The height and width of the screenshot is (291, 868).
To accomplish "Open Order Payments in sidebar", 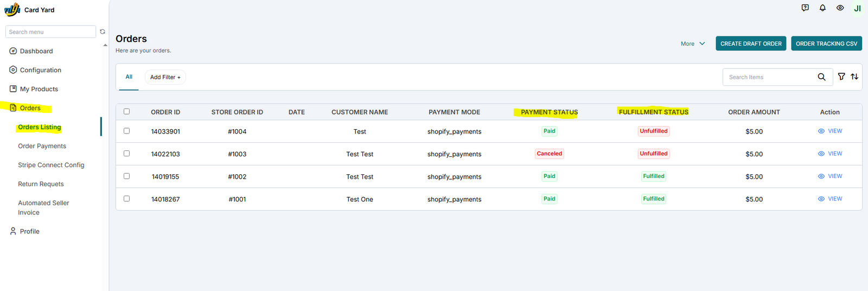I will pyautogui.click(x=42, y=146).
